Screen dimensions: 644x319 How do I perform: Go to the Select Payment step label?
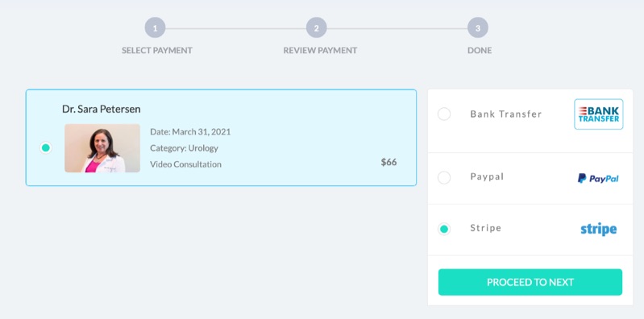157,51
